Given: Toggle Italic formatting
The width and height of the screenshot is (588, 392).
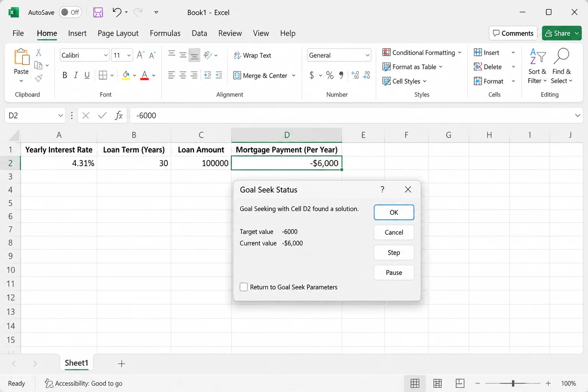Looking at the screenshot, I should 76,75.
